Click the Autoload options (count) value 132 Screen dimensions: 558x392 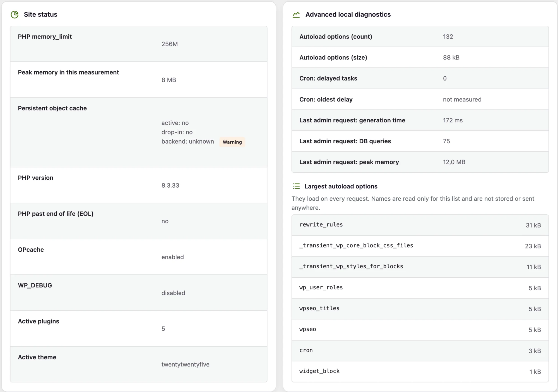pyautogui.click(x=448, y=37)
